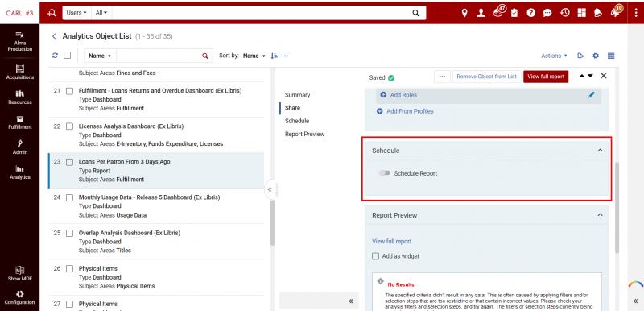644x311 pixels.
Task: Open the user profile icon in header
Action: tap(481, 13)
